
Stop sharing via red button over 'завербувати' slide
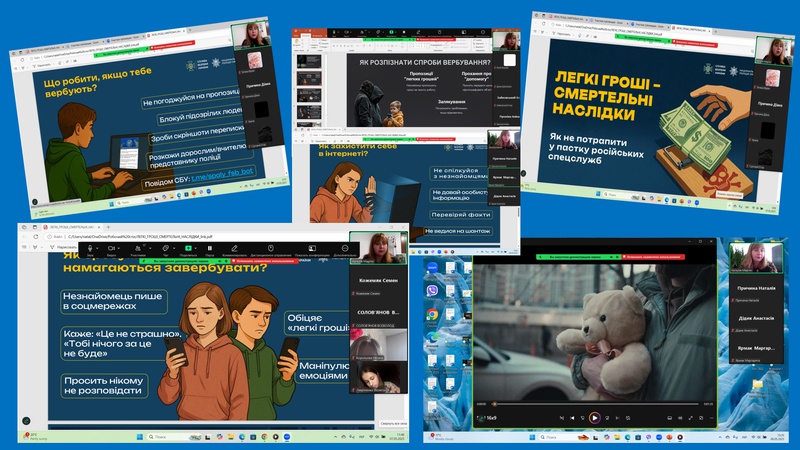pyautogui.click(x=264, y=261)
